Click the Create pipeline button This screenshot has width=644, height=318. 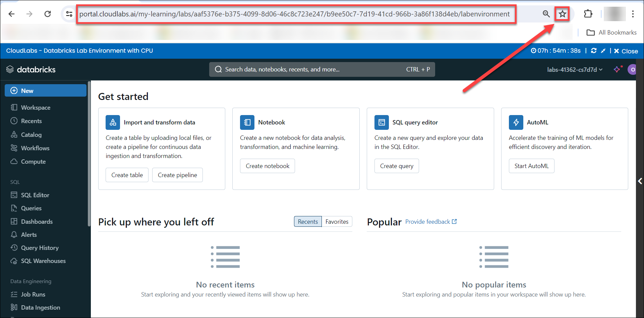[x=177, y=175]
